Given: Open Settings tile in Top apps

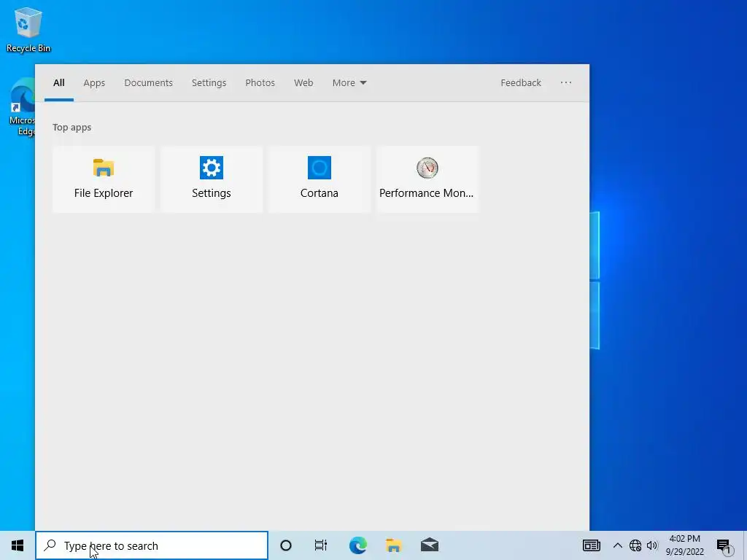Looking at the screenshot, I should 212,179.
